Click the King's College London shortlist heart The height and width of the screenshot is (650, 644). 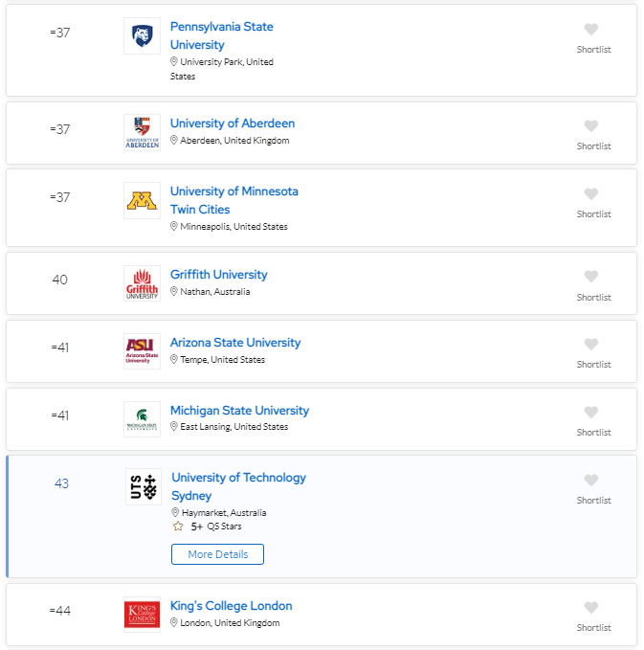pos(591,607)
